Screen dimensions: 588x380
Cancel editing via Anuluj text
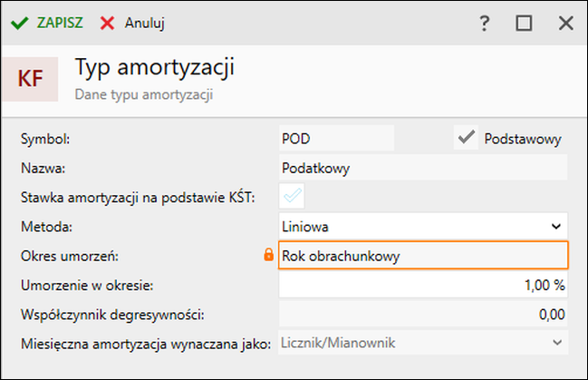click(145, 24)
